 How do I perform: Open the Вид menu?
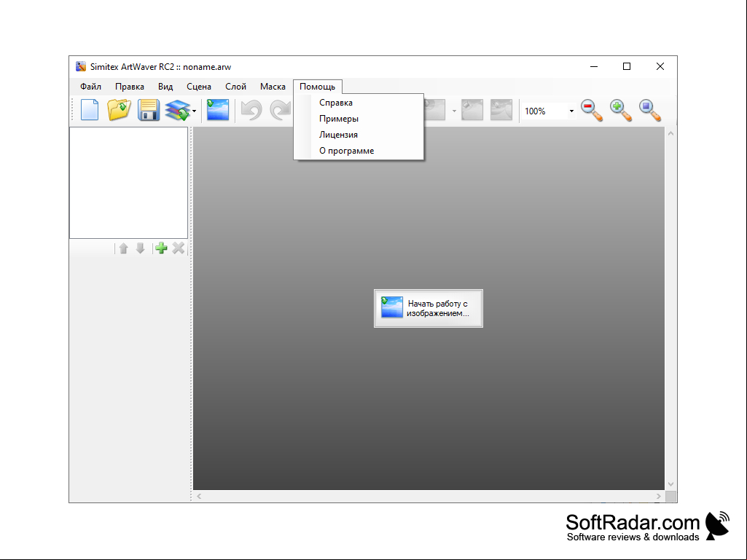pyautogui.click(x=165, y=87)
